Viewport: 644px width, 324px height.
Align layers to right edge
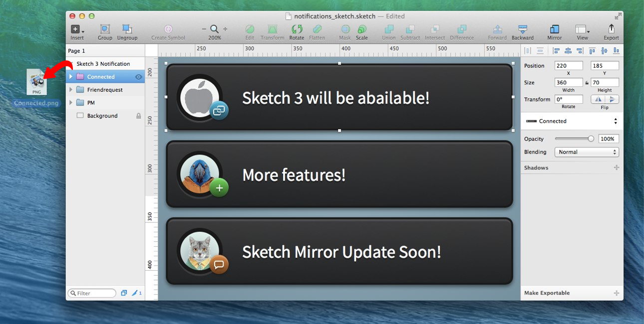coord(580,50)
